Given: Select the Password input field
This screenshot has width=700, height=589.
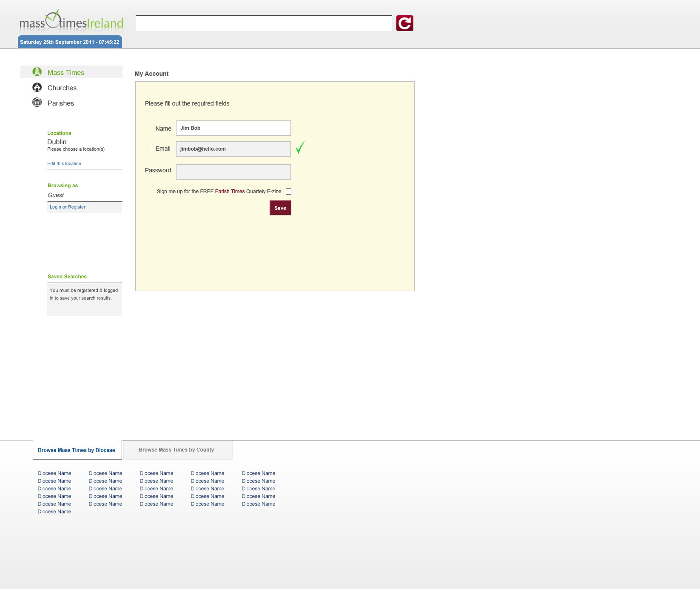Looking at the screenshot, I should 233,172.
